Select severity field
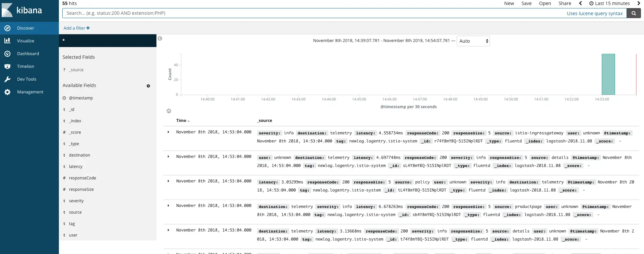Viewport: 644px width, 254px height. tap(76, 201)
